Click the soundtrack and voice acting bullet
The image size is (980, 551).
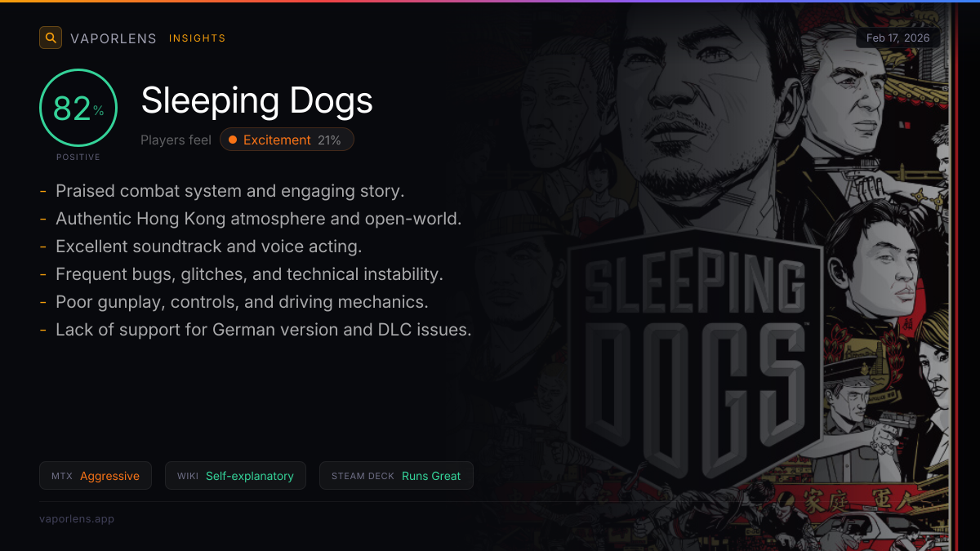click(208, 247)
